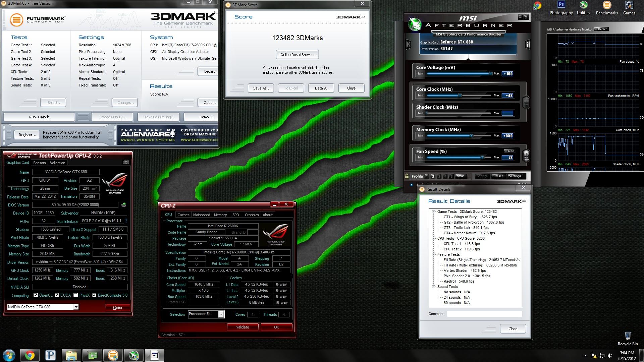Open the Recycle Bin on desktop

coord(628,339)
